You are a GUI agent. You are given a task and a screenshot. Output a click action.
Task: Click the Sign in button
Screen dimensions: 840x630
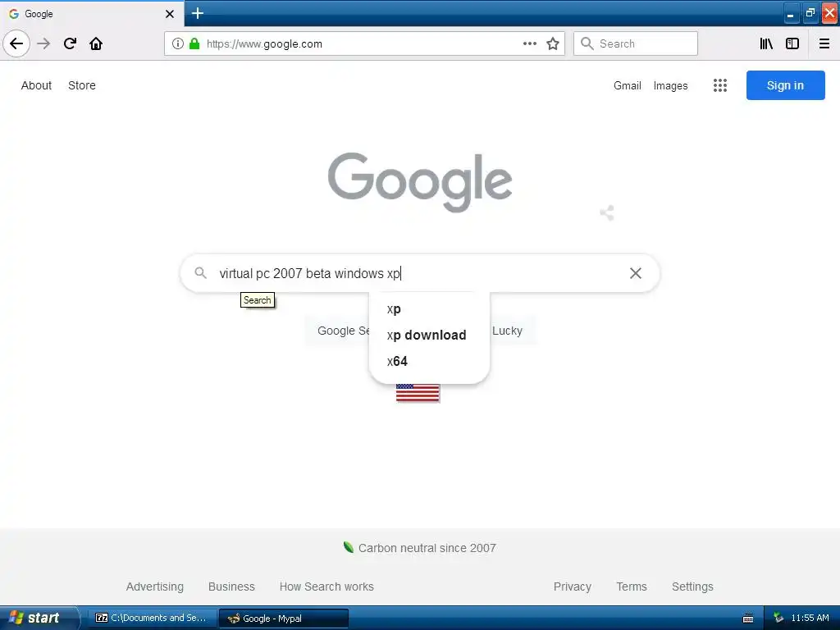[785, 85]
